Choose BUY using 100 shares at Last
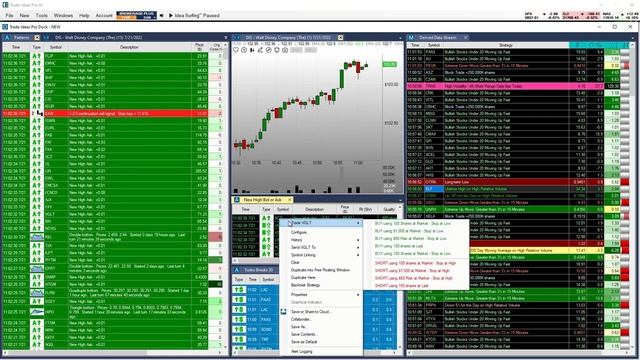 (x=399, y=246)
